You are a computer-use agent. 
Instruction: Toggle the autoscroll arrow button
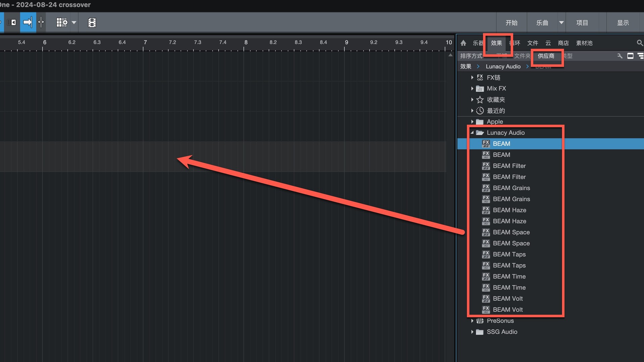(x=28, y=22)
